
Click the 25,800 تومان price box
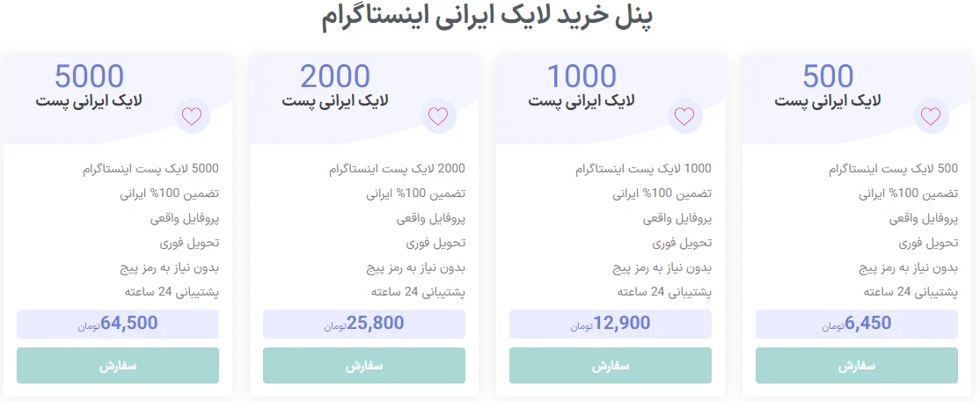[x=363, y=324]
